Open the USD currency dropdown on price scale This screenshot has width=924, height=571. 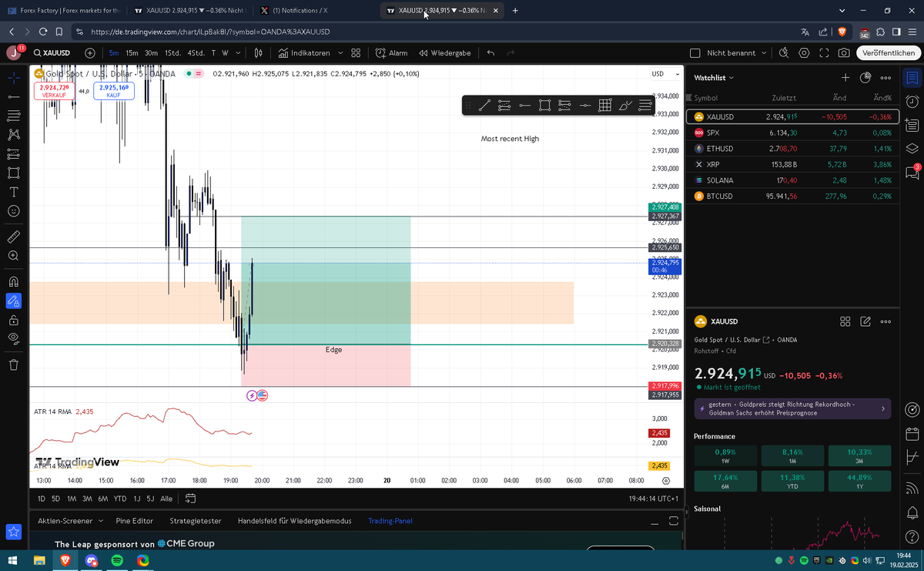tap(665, 74)
